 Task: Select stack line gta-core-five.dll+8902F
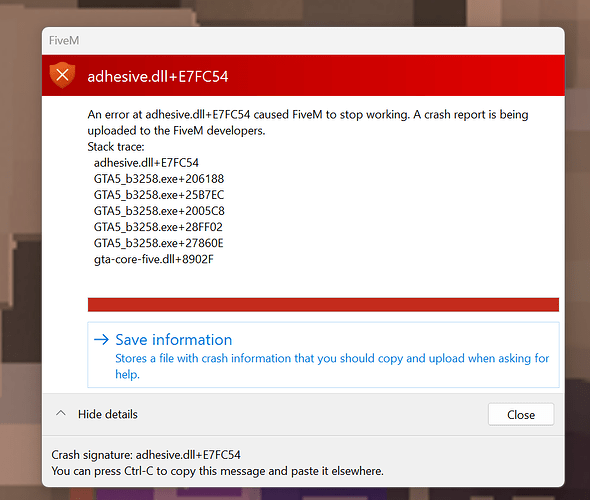154,259
